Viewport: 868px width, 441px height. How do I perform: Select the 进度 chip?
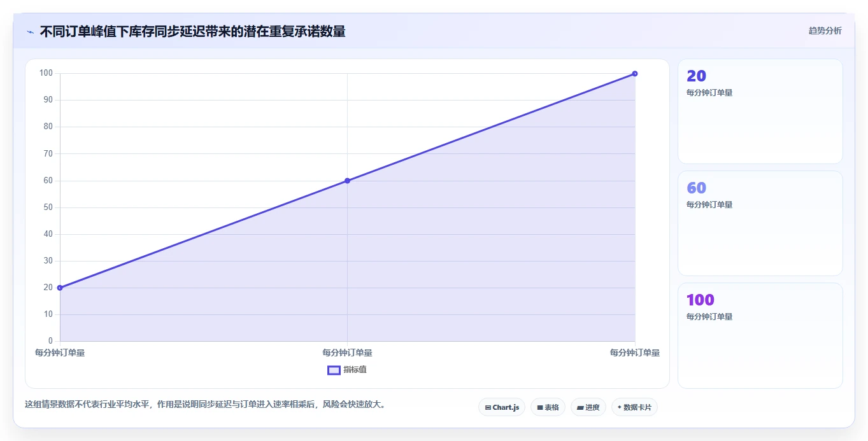[588, 407]
